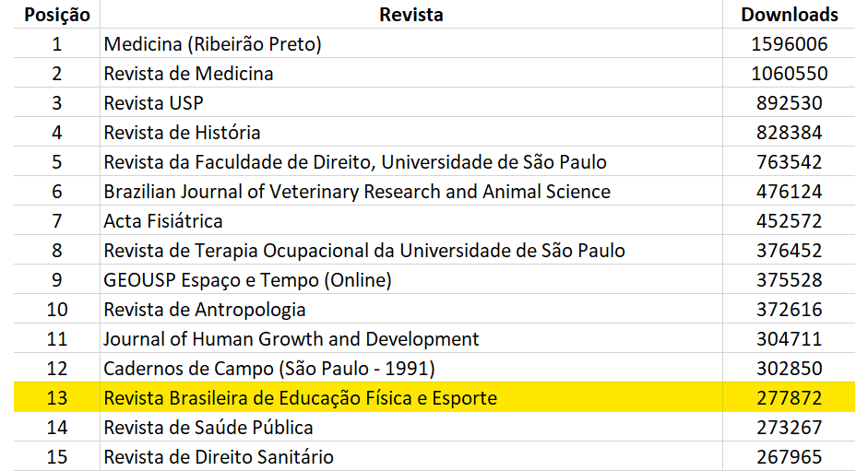Select the Revista column header
The height and width of the screenshot is (471, 868).
tap(411, 15)
